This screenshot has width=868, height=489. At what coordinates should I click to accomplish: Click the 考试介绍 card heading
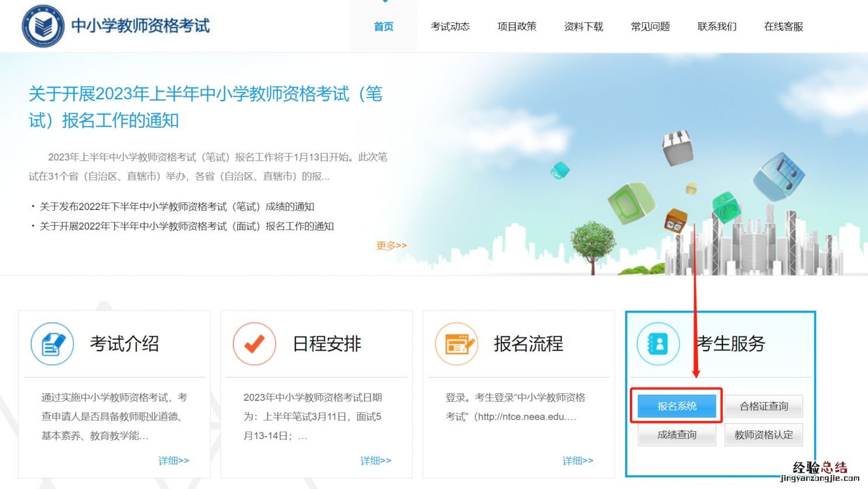(x=124, y=344)
